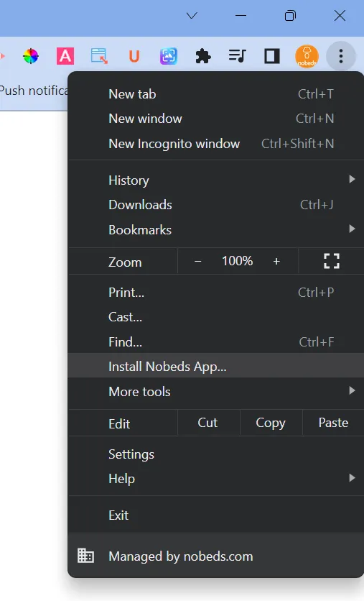Click the Copy button in Edit row
364x601 pixels.
271,423
